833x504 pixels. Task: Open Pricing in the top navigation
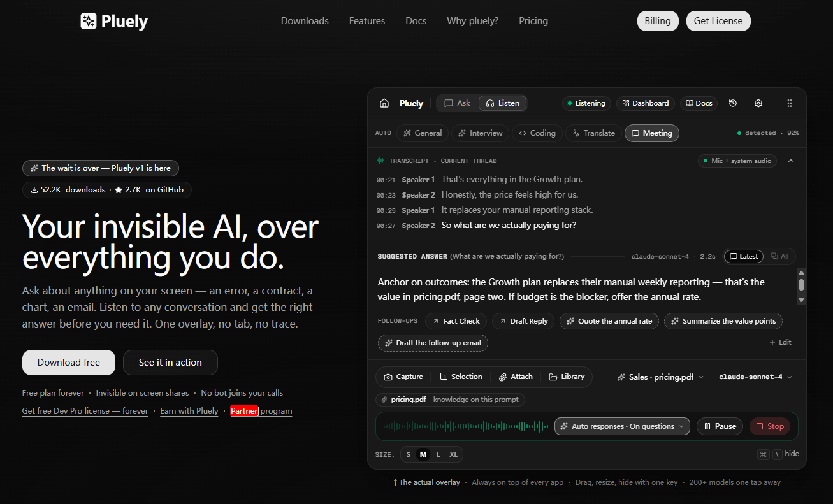coord(533,21)
